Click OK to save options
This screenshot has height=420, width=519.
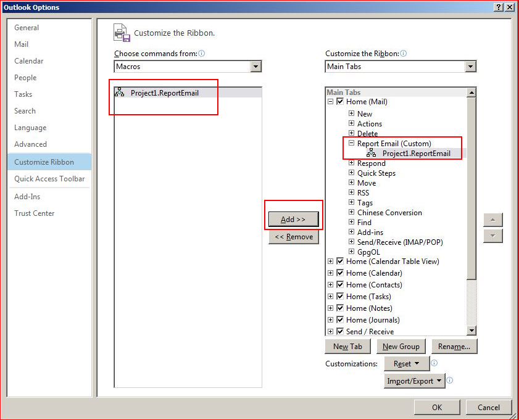[x=437, y=407]
